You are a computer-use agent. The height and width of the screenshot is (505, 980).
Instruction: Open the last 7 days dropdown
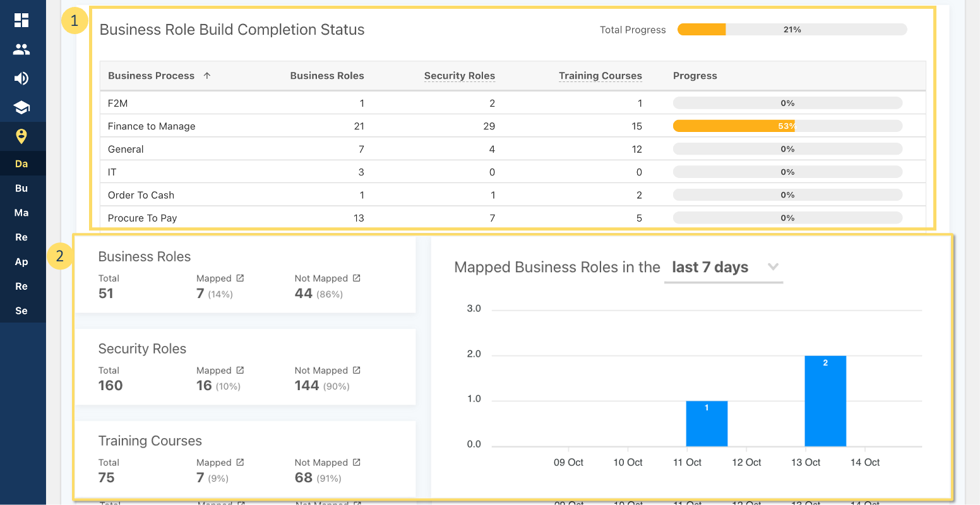724,267
